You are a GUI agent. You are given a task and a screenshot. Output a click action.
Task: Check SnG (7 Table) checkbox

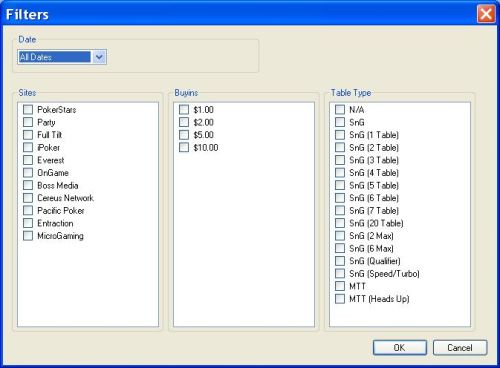[340, 210]
